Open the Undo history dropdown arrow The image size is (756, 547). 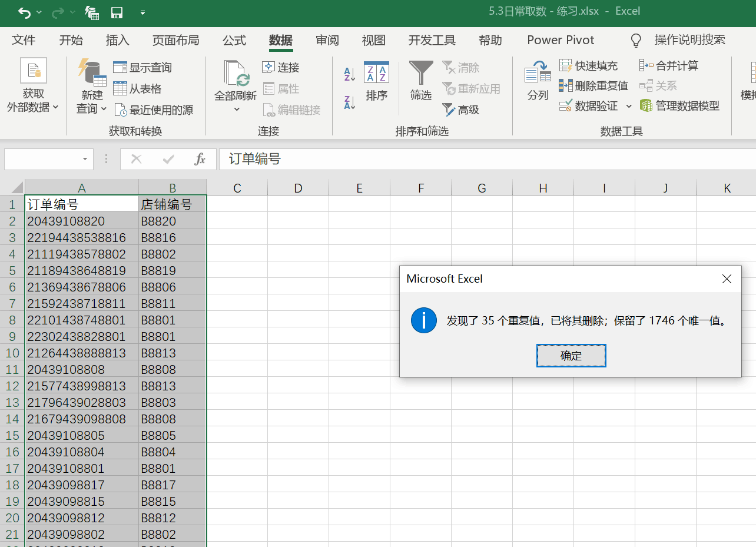point(39,12)
